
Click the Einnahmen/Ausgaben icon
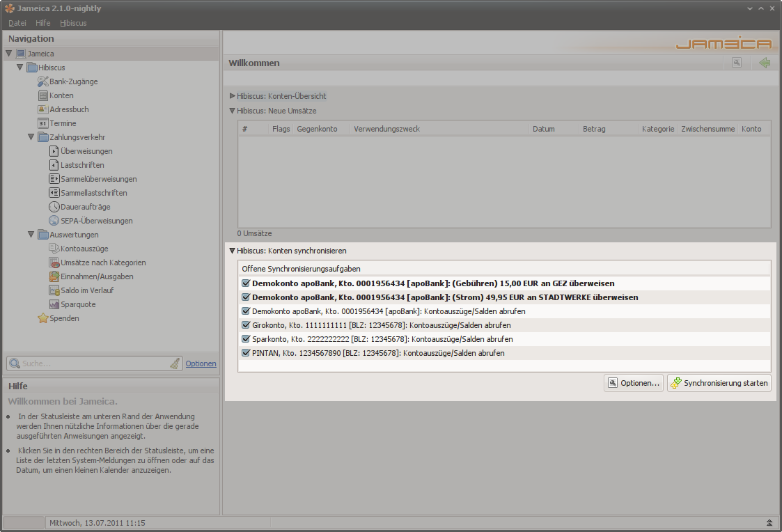pyautogui.click(x=54, y=276)
